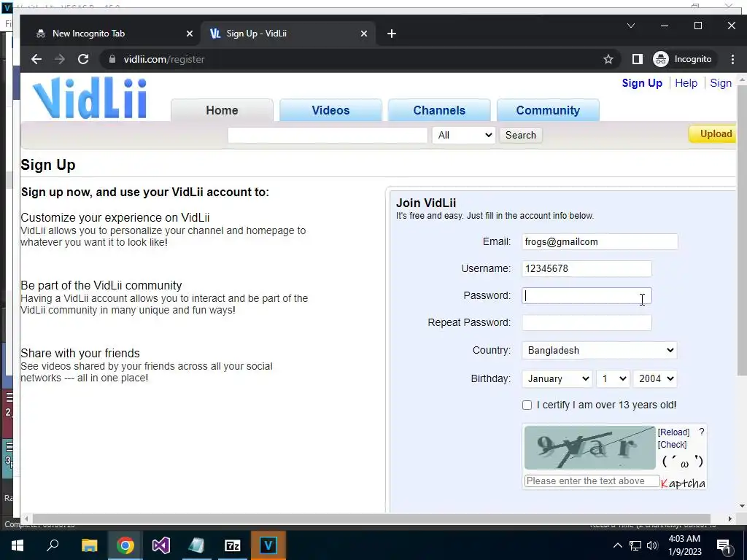Click the captcha [Check] link

click(672, 444)
